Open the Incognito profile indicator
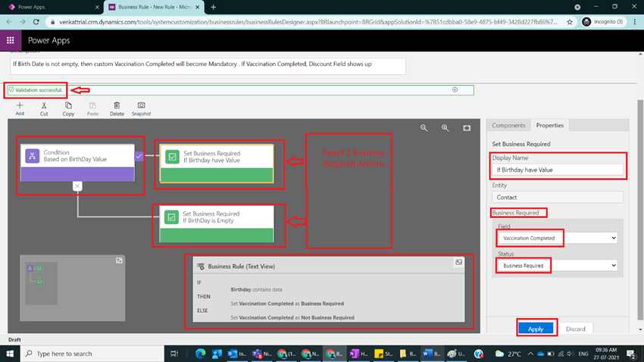644x362 pixels. (x=603, y=22)
